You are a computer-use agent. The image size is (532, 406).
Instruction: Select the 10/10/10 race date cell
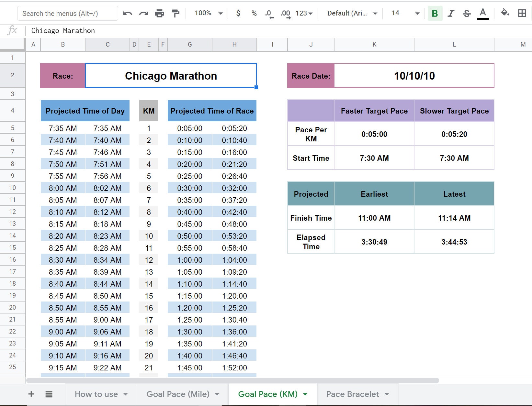click(x=414, y=76)
